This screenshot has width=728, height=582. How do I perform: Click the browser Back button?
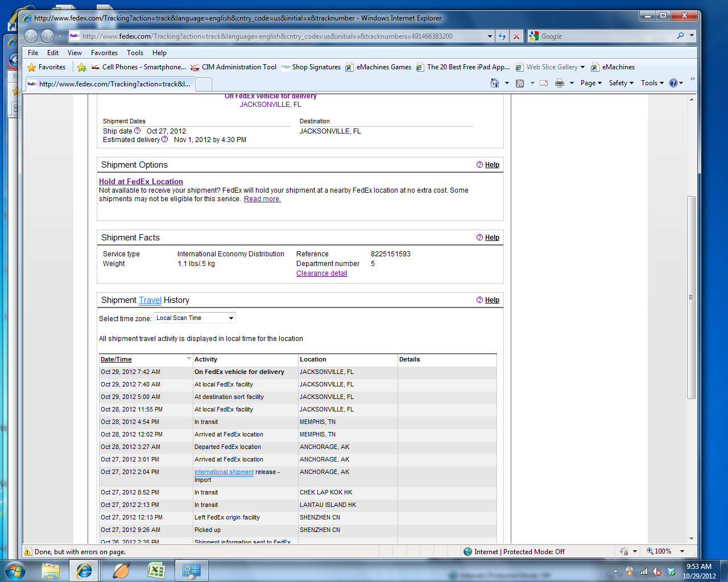pos(31,36)
